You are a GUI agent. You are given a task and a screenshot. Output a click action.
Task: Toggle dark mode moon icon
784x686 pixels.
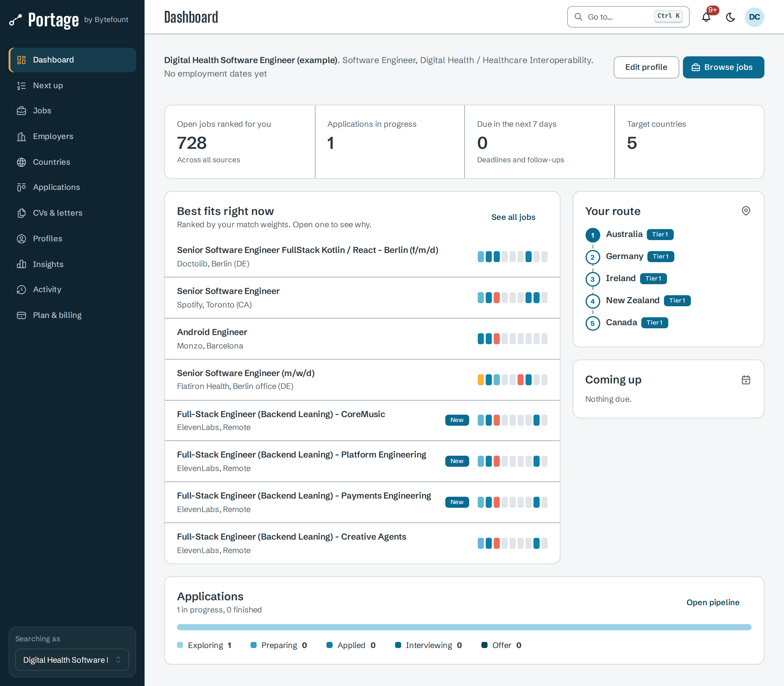click(730, 17)
